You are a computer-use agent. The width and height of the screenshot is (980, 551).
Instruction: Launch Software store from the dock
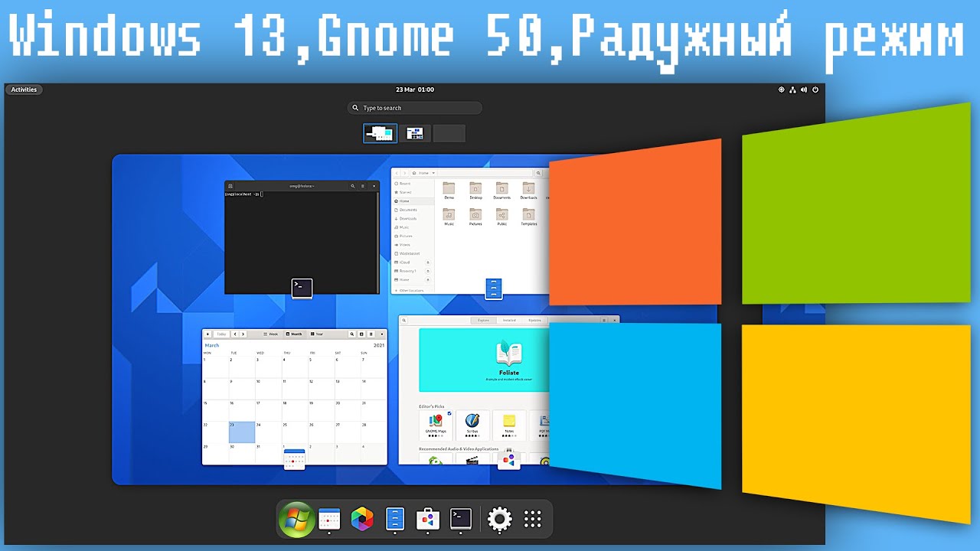coord(427,519)
